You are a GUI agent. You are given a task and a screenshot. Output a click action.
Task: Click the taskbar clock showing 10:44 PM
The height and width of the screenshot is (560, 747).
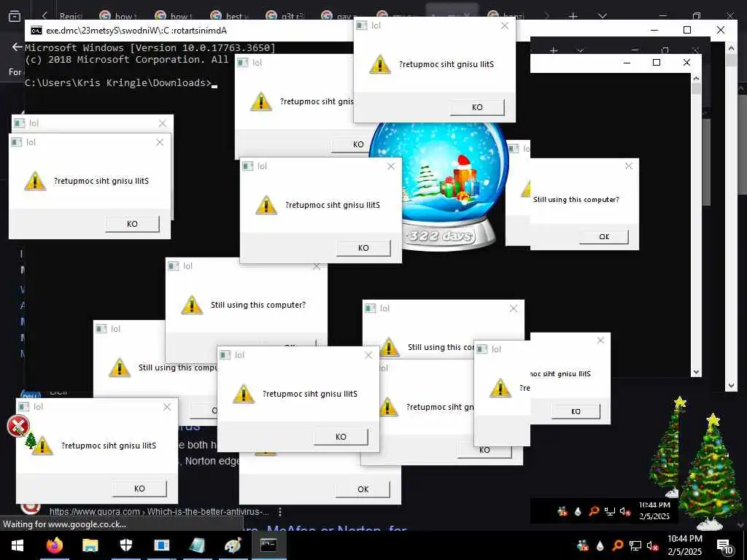tap(684, 545)
